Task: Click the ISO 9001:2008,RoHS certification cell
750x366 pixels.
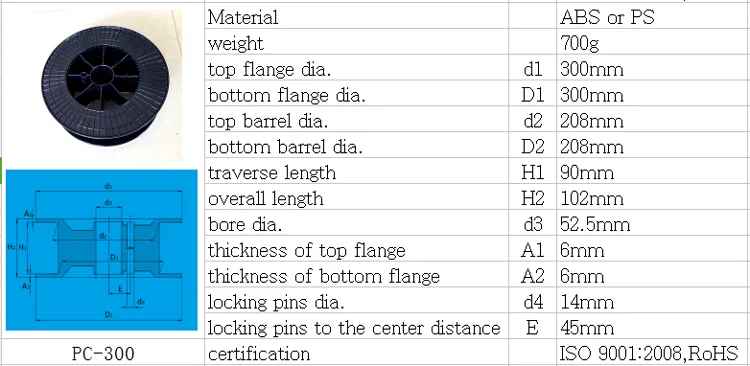Action: point(653,354)
